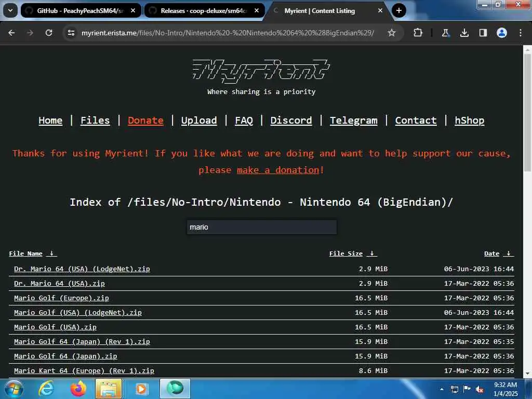Show hidden system tray icons
532x399 pixels.
point(442,390)
